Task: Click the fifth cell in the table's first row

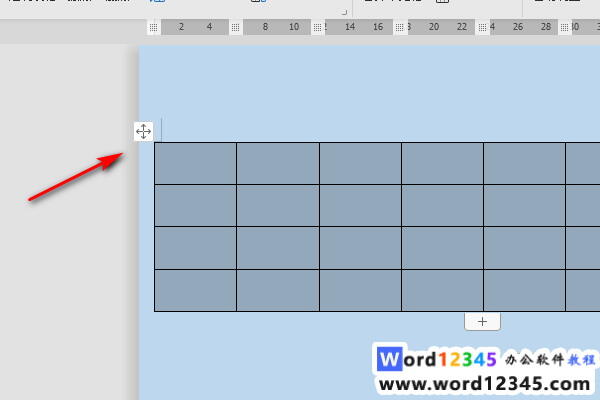Action: [524, 163]
